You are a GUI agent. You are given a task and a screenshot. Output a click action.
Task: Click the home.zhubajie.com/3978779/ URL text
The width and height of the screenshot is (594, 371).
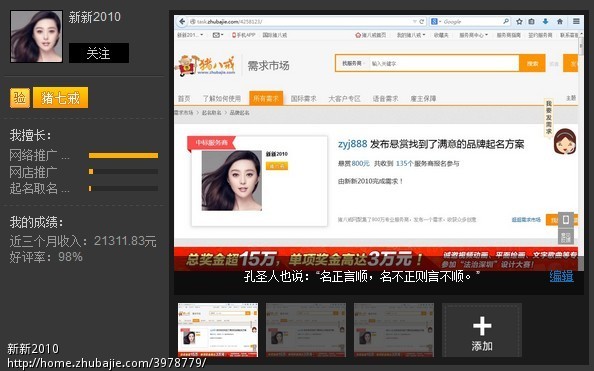tap(106, 363)
